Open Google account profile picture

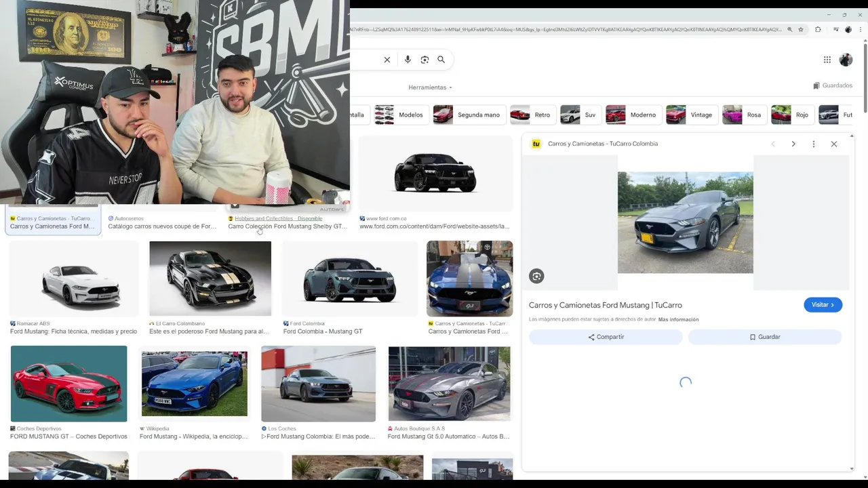coord(846,60)
